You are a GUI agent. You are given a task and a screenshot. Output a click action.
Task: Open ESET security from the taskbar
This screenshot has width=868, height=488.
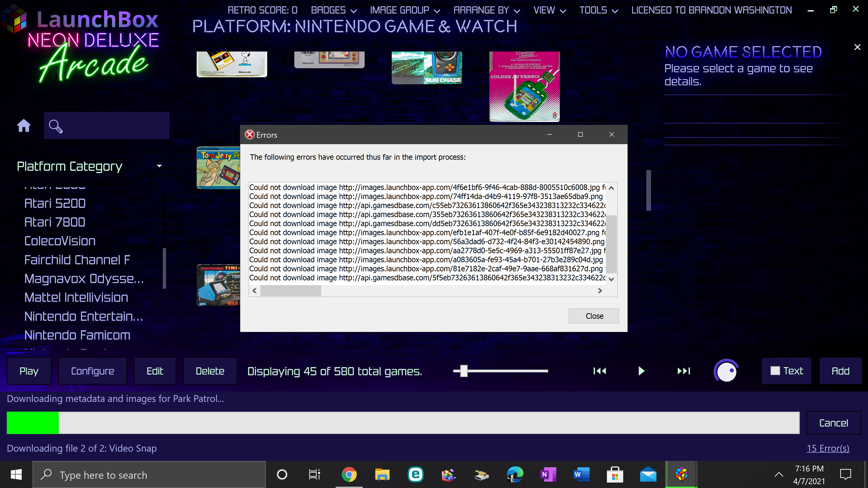click(415, 475)
